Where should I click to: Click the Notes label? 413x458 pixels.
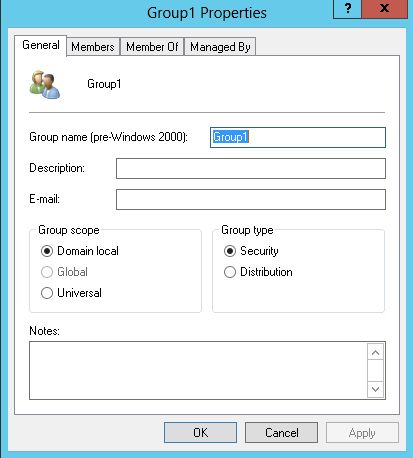[x=44, y=331]
